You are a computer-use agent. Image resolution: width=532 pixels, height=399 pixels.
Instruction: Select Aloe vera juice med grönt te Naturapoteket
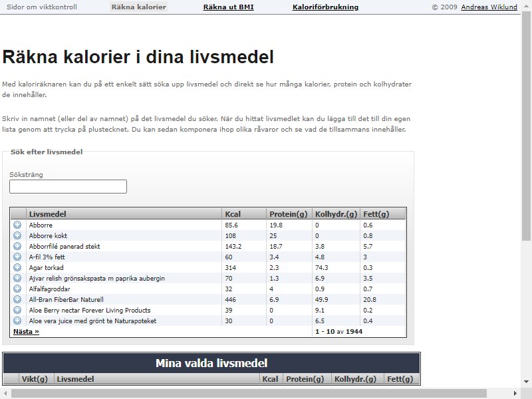pyautogui.click(x=92, y=321)
